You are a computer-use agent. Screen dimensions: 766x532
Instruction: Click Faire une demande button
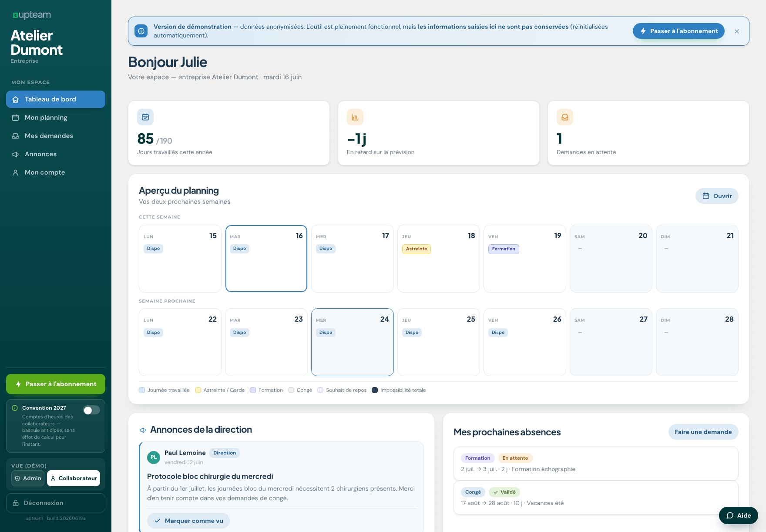click(x=703, y=432)
